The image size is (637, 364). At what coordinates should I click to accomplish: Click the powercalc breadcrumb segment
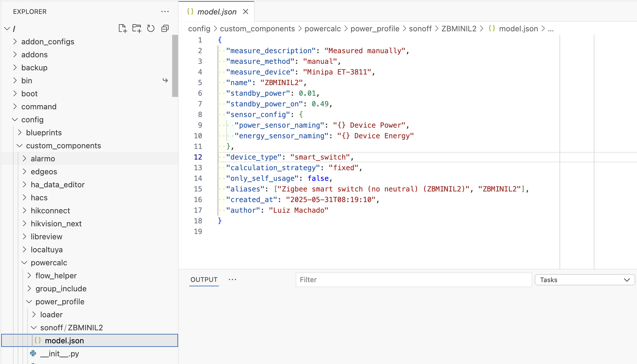coord(322,29)
